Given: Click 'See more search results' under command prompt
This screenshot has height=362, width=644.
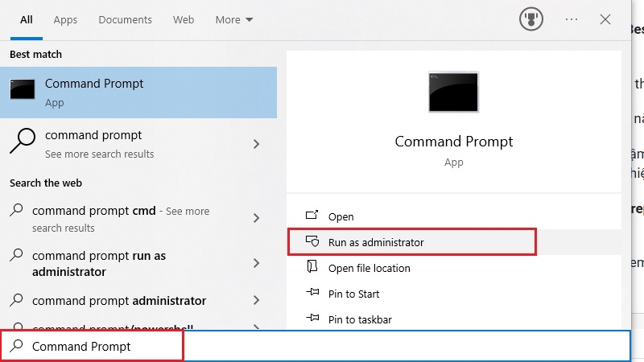Looking at the screenshot, I should [x=99, y=154].
